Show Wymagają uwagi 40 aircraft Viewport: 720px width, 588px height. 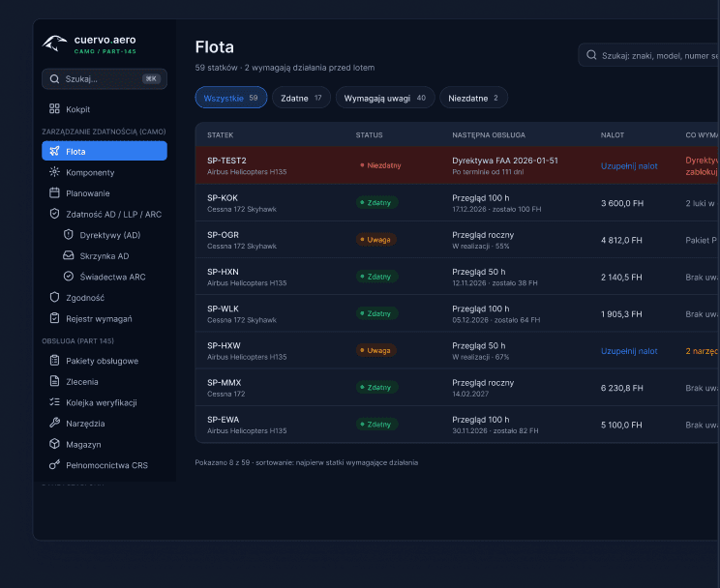pos(385,98)
